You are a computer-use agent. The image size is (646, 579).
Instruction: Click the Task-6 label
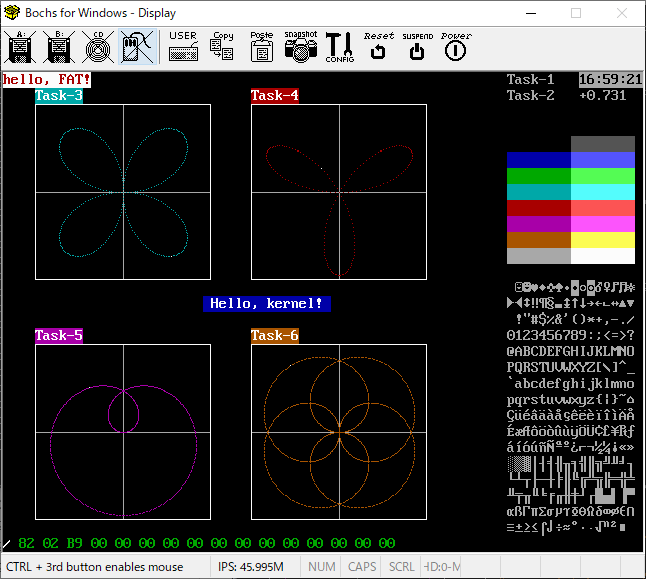[274, 335]
